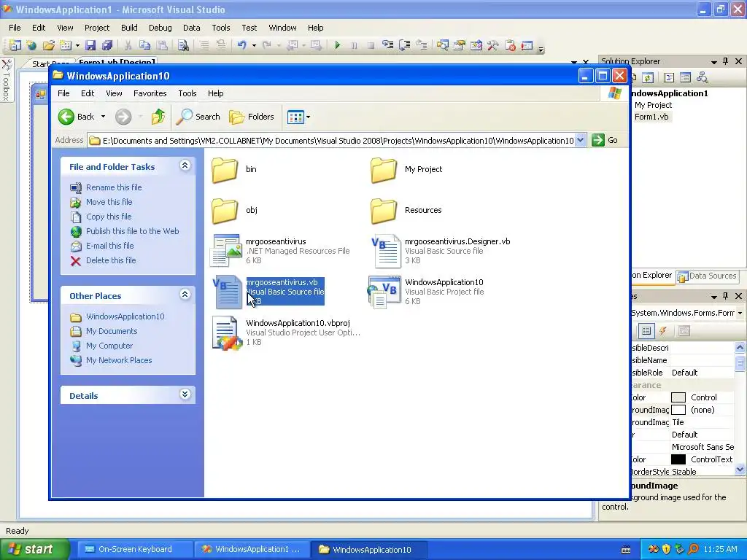Open the Toolbox hammer-and-wrench toolbar icon
The image size is (747, 560).
point(492,45)
